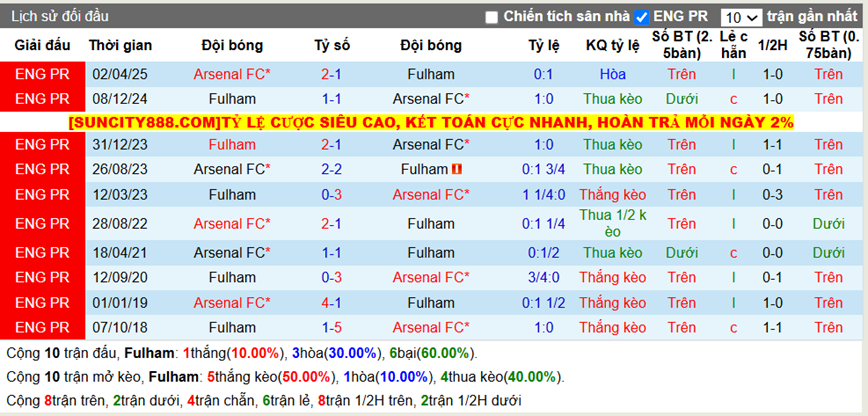
Task: Click the "Thời gian" column header
Action: point(120,45)
